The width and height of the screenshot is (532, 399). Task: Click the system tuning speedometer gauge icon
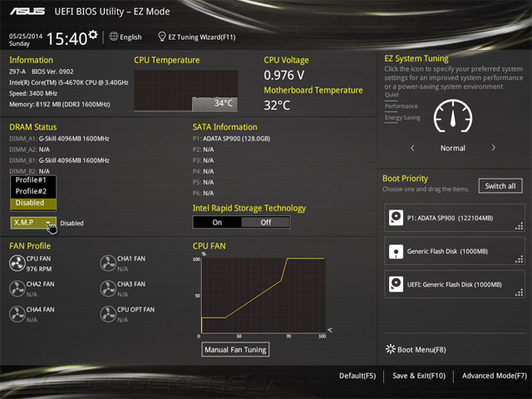pos(452,116)
